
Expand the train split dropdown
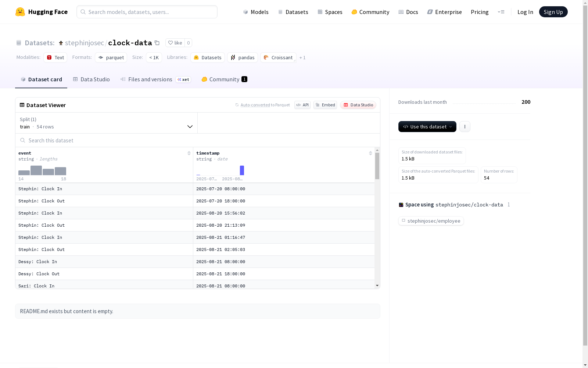107,123
